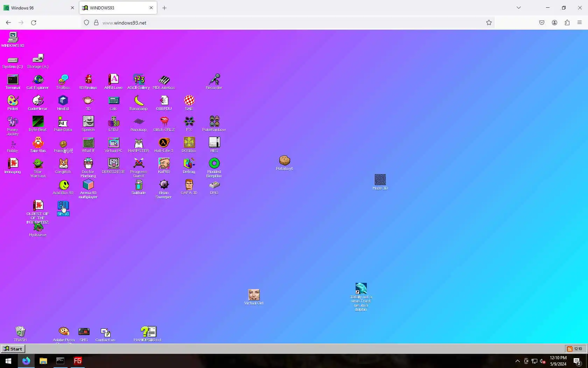Open the Contact us icon
Viewport: 588px width, 368px height.
tap(105, 335)
